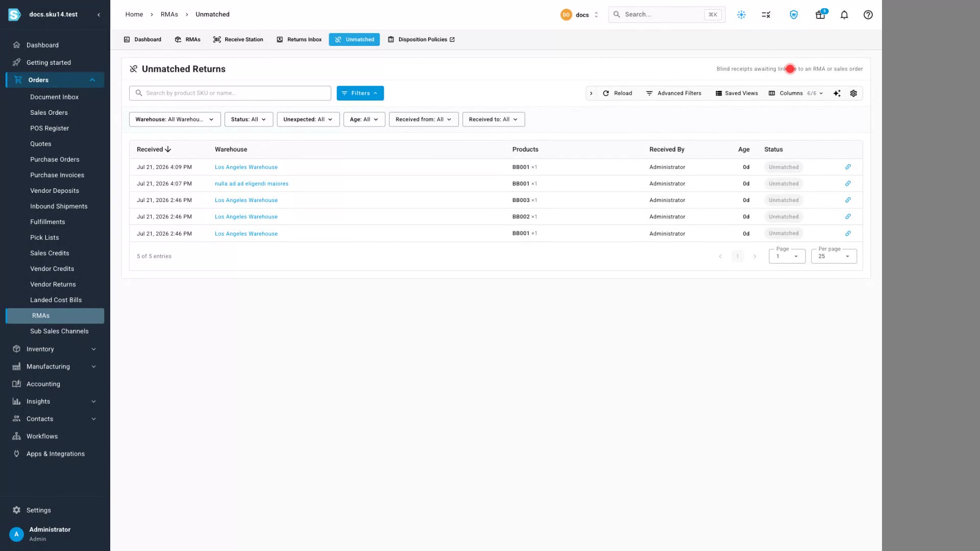Open the nulla ad ad eligendi maiores warehouse link

tap(252, 184)
